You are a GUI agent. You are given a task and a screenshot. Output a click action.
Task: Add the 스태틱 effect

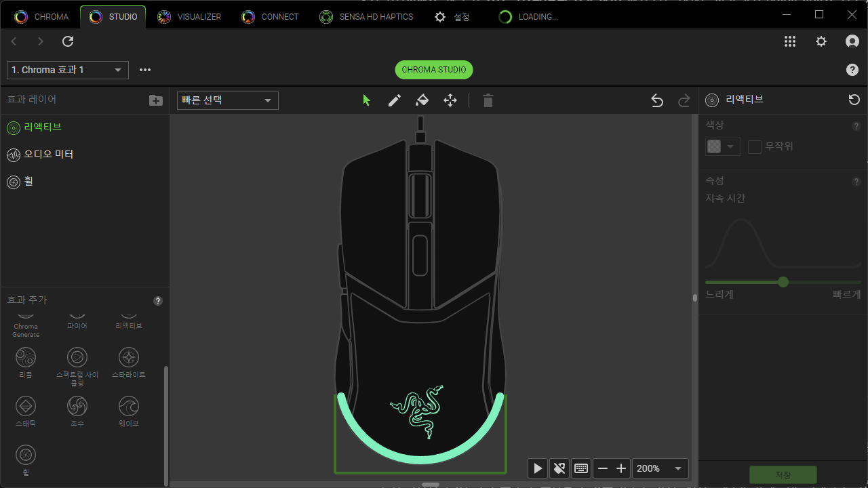coord(26,411)
